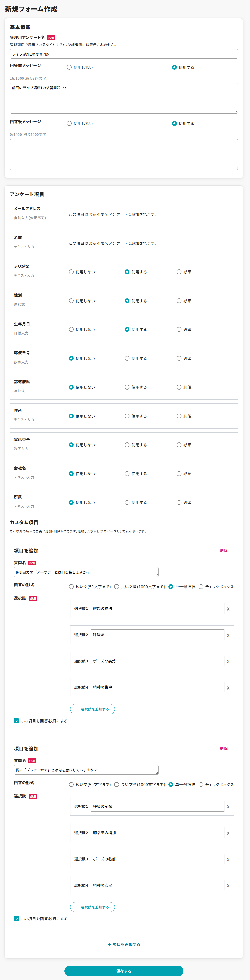Remove choice "呼吸の制御" with its X
250x980 pixels.
tap(228, 807)
